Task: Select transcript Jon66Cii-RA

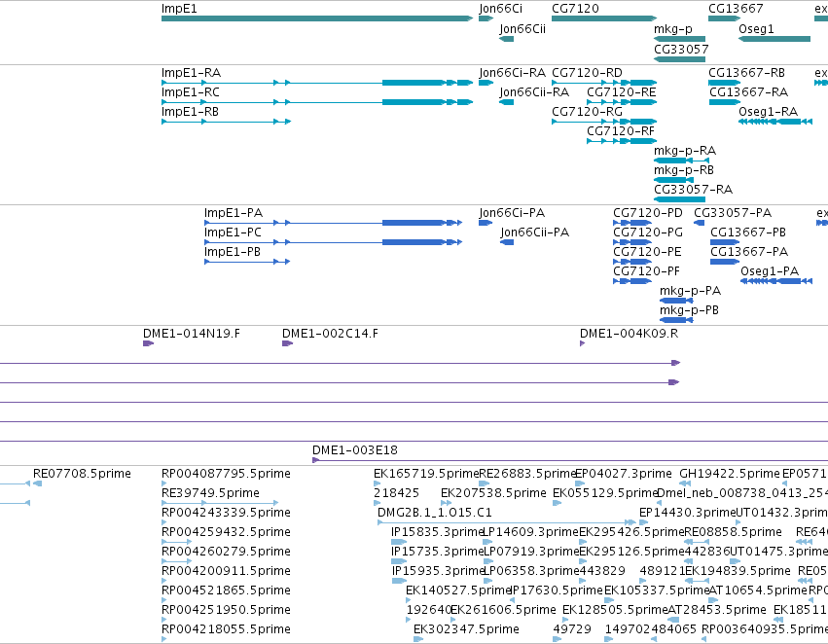Action: (x=534, y=92)
